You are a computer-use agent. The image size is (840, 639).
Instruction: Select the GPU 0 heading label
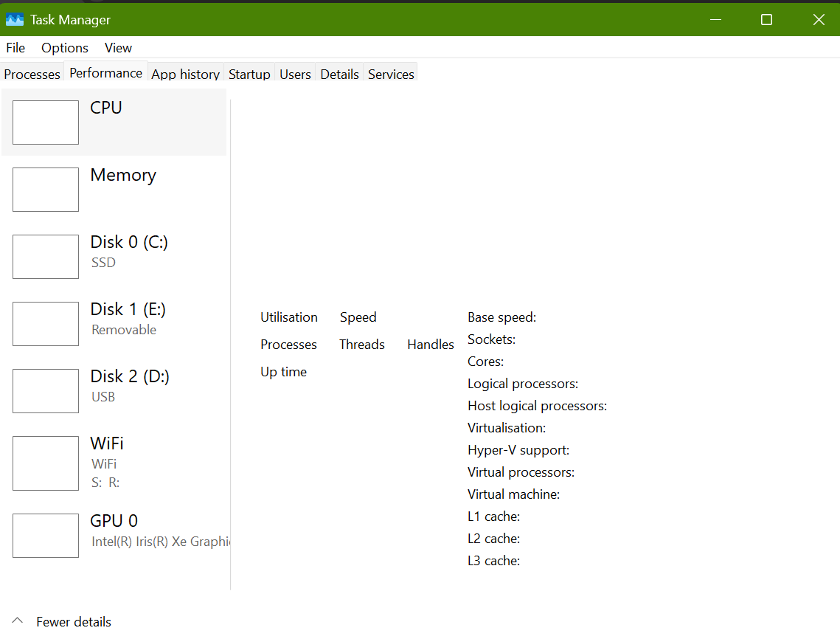(x=114, y=520)
